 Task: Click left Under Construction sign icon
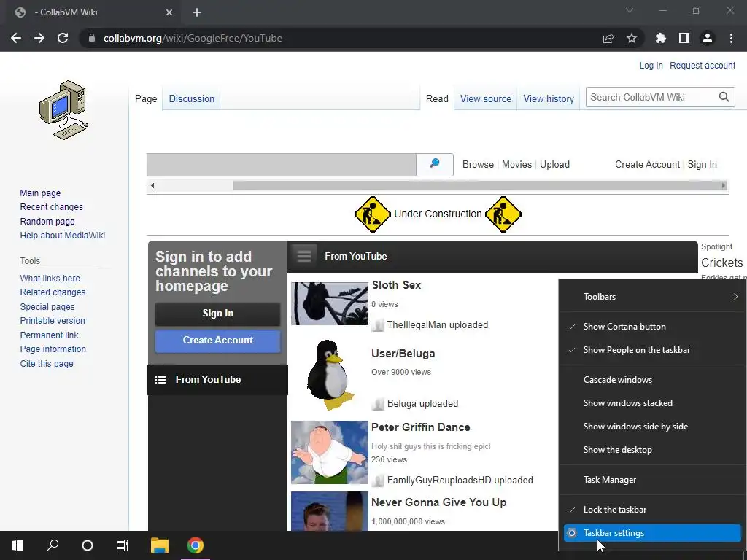click(373, 214)
